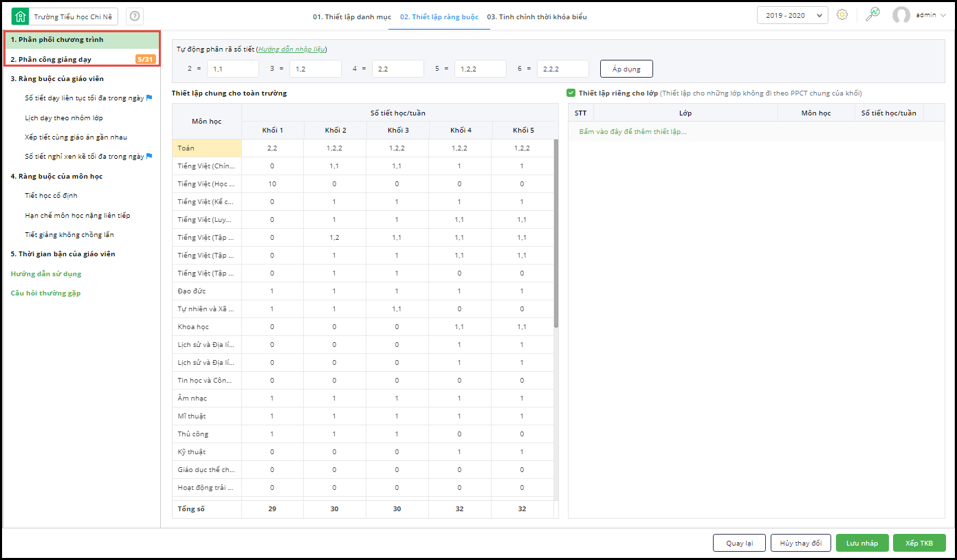
Task: Expand section 3. Ràng buộc của giáo viên
Action: 57,79
